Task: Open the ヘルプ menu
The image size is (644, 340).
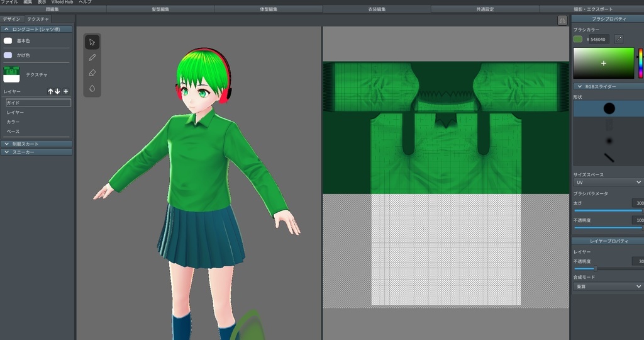Action: [85, 2]
